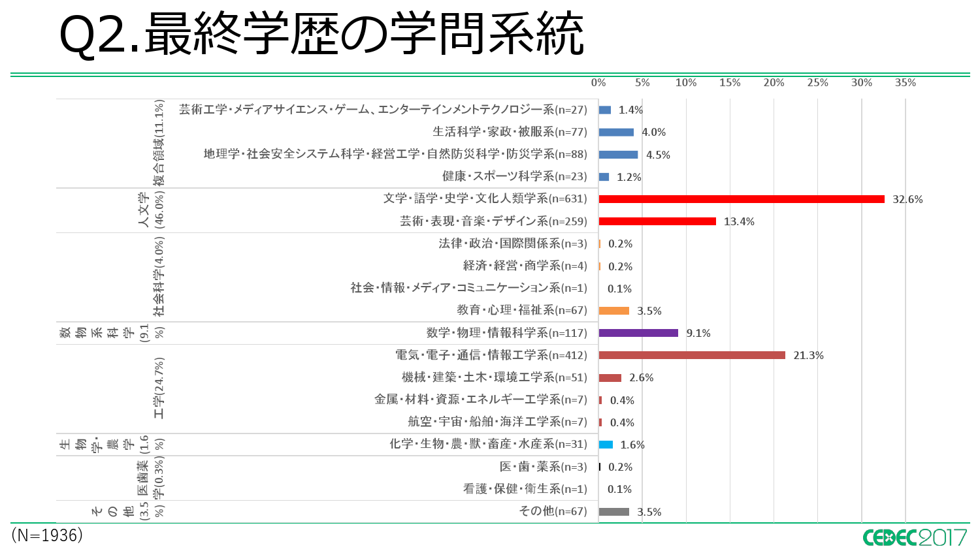Click the 生活科学・家政・被服系(n=77) label

pos(510,132)
